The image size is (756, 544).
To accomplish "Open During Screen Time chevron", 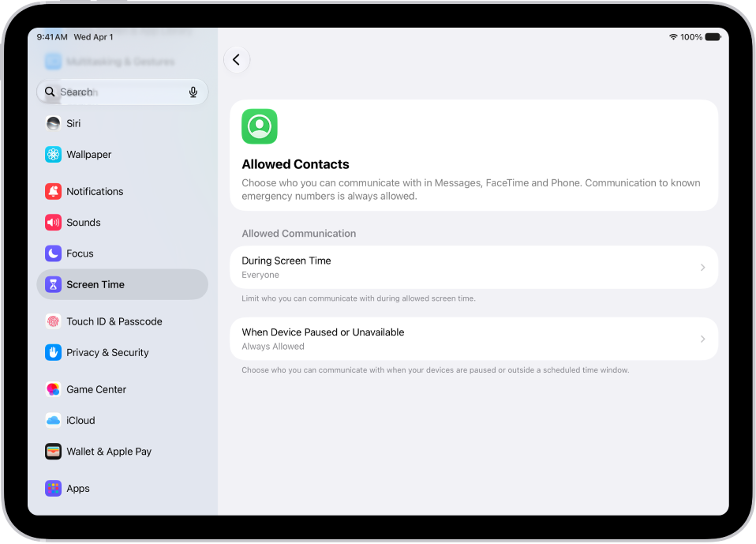I will [702, 267].
